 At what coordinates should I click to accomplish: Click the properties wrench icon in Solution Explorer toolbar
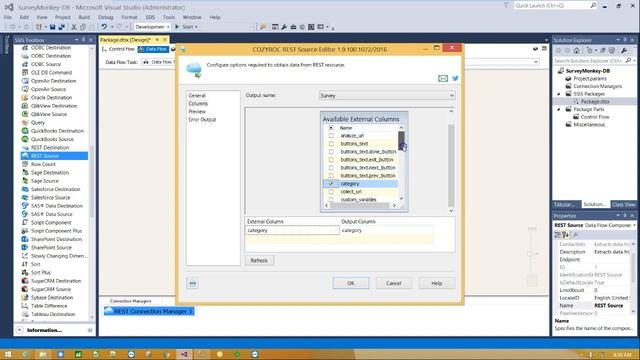pos(624,51)
